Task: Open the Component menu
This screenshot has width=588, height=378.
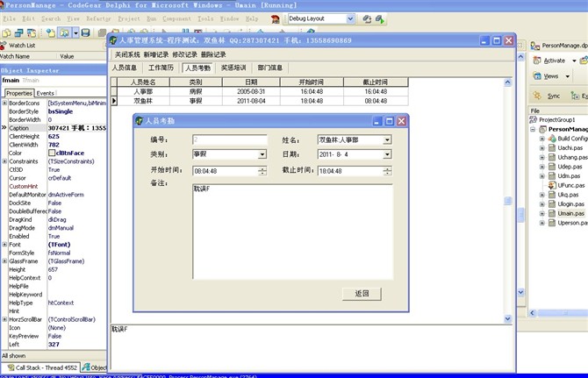Action: point(176,18)
